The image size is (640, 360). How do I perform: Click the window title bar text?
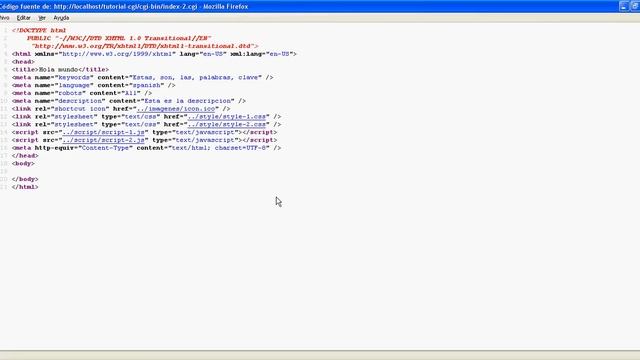[124, 7]
